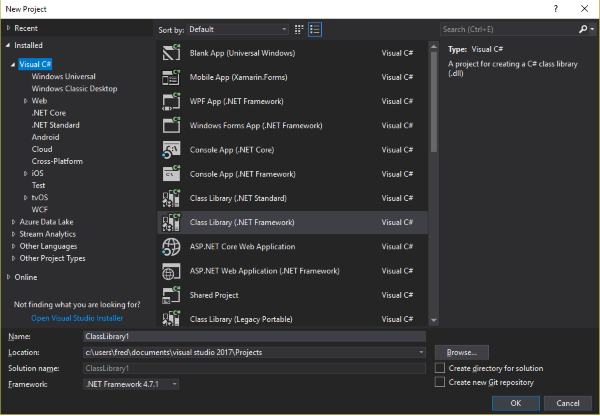The image size is (600, 416).
Task: Expand the Recent section
Action: [x=8, y=28]
